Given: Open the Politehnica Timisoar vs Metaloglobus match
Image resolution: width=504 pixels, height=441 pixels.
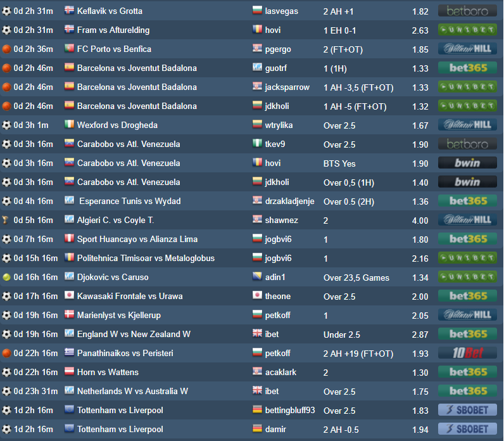Looking at the screenshot, I should point(146,258).
